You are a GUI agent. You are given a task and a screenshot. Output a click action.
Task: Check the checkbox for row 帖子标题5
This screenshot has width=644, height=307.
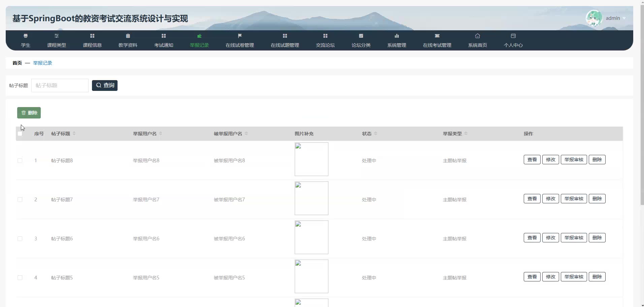click(20, 278)
